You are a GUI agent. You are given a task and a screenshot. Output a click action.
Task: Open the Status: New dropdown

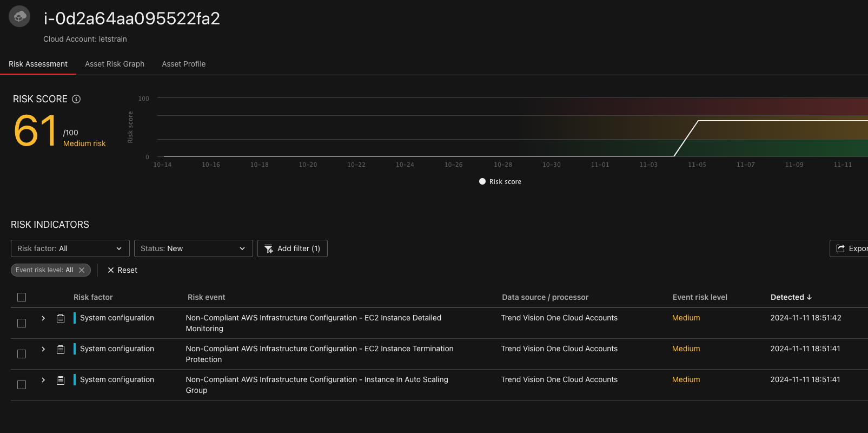click(194, 248)
